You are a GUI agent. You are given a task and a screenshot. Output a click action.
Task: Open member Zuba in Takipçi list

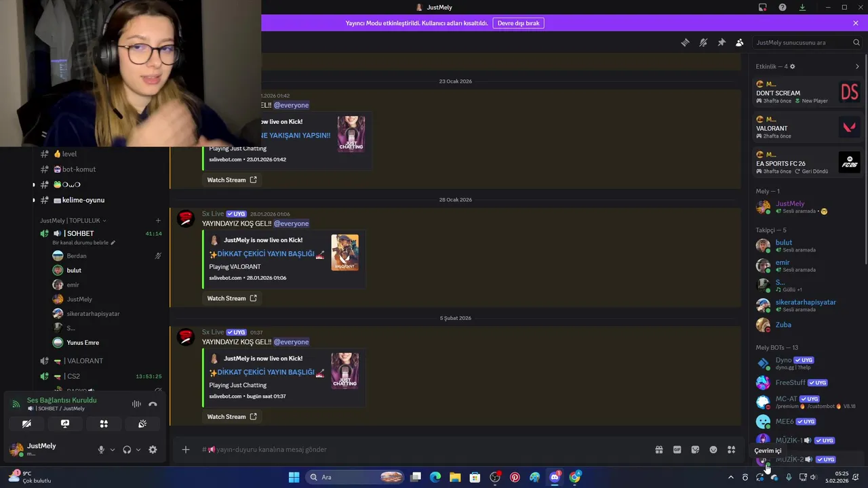coord(807,325)
